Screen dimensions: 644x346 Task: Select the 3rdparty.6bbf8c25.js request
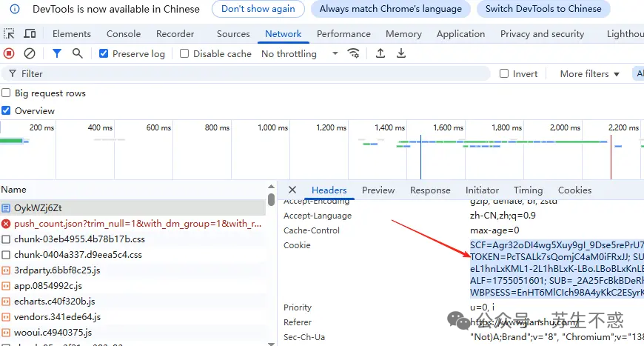click(x=133, y=270)
